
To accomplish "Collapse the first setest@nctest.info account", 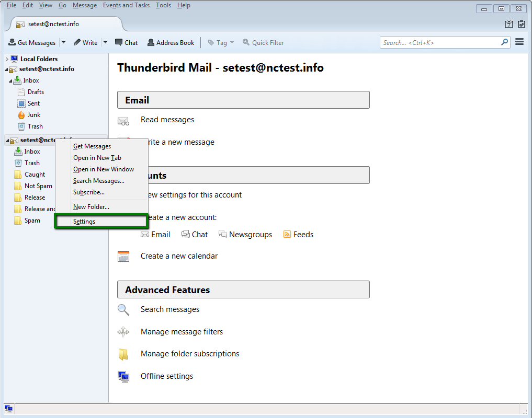I will 6,69.
